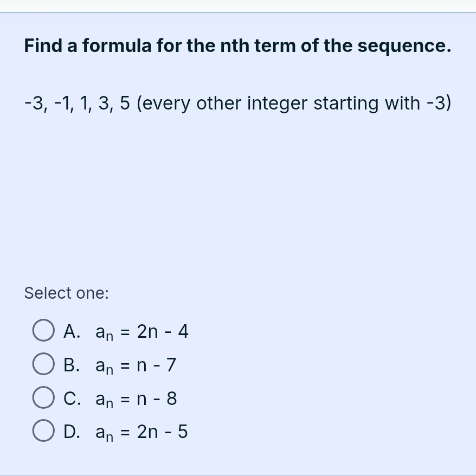Click the first "-3" in the sequence list

(x=35, y=103)
